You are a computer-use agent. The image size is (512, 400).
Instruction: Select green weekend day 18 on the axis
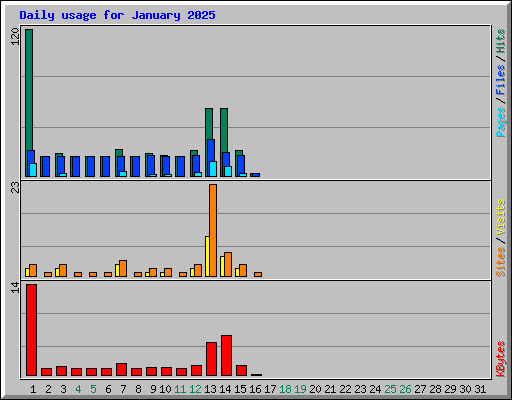point(285,389)
